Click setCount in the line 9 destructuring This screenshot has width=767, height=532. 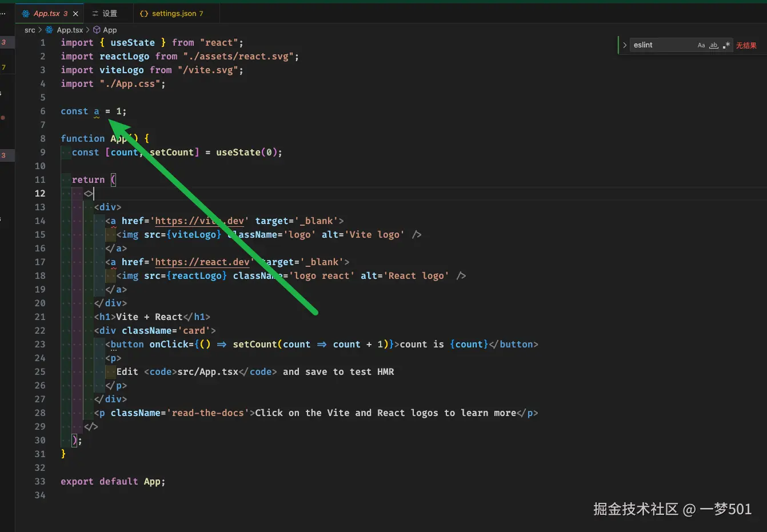click(171, 153)
